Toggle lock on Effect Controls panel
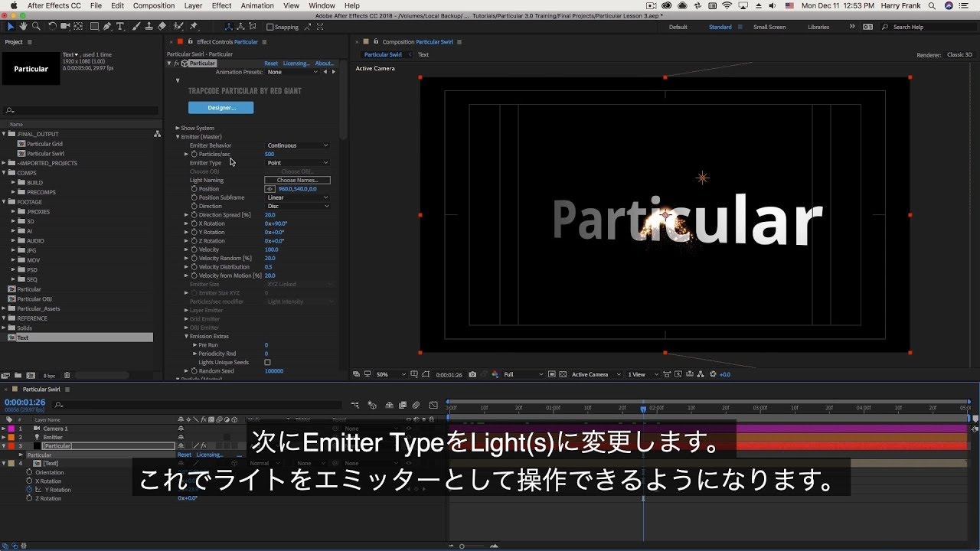 [191, 41]
